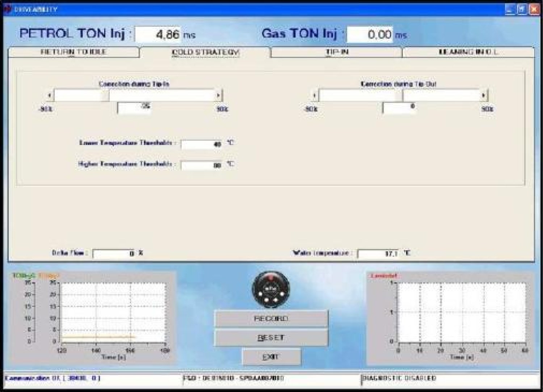Click the Delta Flow value field
543x392 pixels.
[114, 253]
